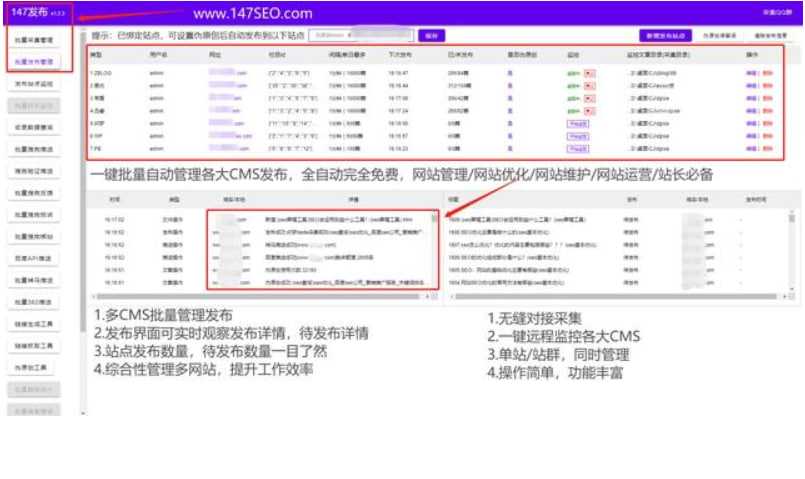Open 链接生成工具 sidebar item
The width and height of the screenshot is (805, 479).
pos(34,324)
